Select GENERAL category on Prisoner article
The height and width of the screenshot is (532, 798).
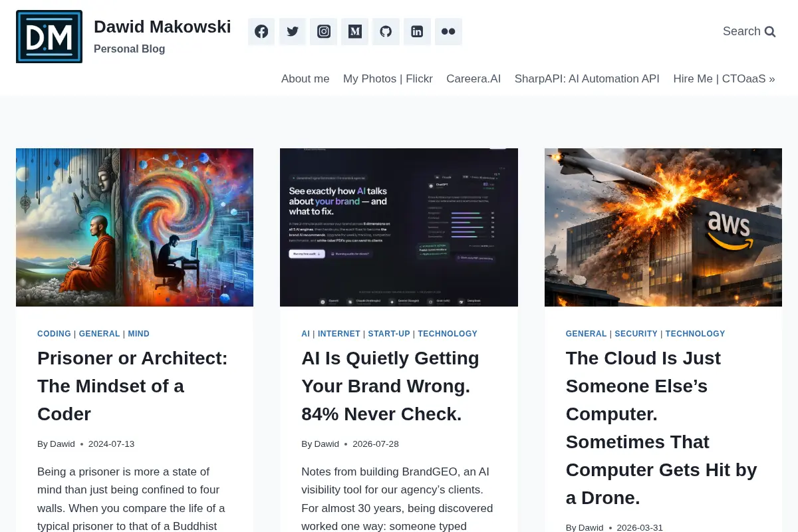click(x=100, y=334)
